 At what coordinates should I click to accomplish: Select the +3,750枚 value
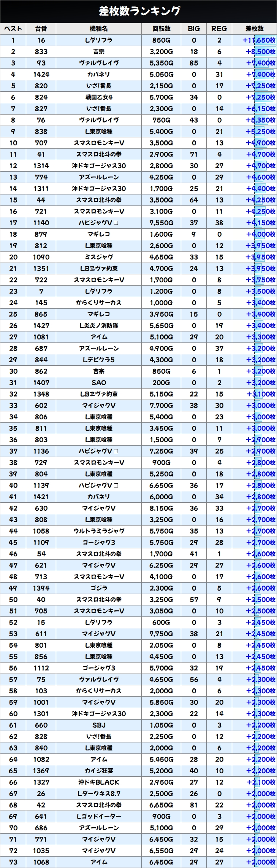(261, 280)
